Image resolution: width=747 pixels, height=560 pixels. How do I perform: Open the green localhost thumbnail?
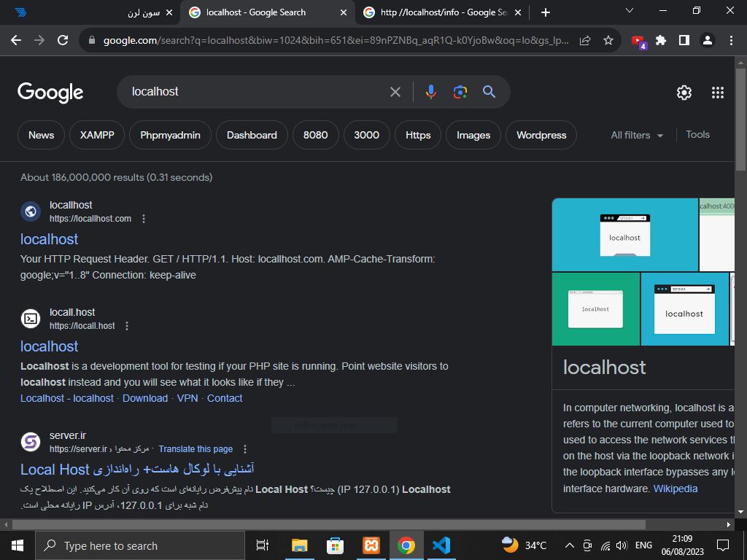(x=596, y=309)
